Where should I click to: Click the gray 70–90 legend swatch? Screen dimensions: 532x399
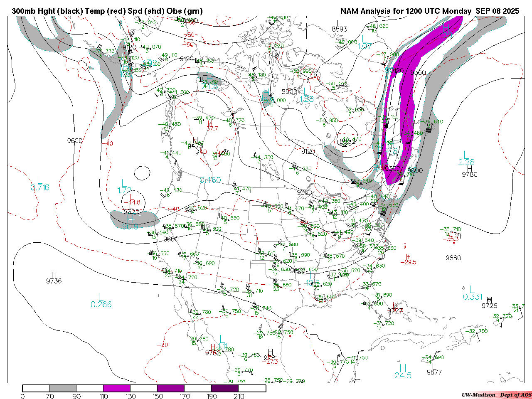coord(63,388)
